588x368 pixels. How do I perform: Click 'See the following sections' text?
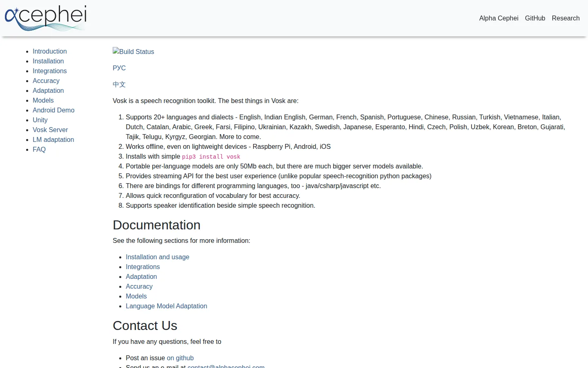pos(181,240)
